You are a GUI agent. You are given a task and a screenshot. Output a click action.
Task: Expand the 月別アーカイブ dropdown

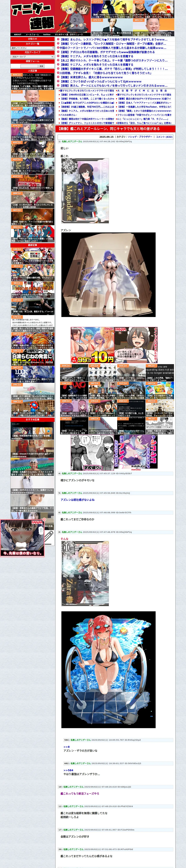pos(32,57)
